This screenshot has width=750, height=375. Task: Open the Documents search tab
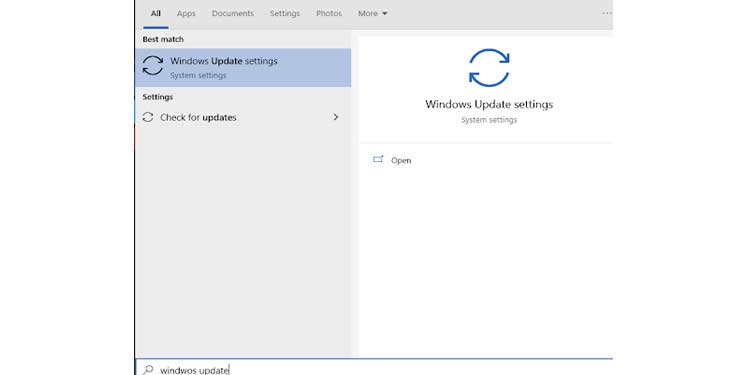coord(233,13)
